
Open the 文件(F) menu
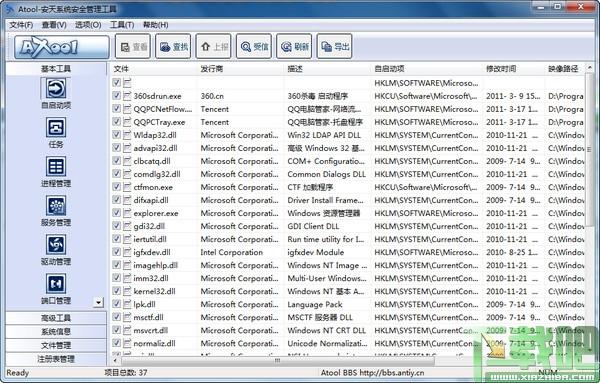(x=21, y=25)
